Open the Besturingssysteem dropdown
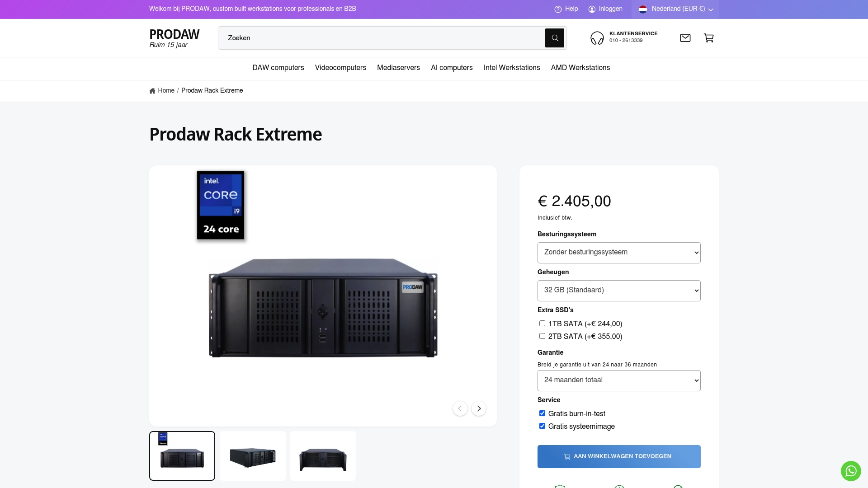Screen dimensions: 868x488 [x=619, y=253]
